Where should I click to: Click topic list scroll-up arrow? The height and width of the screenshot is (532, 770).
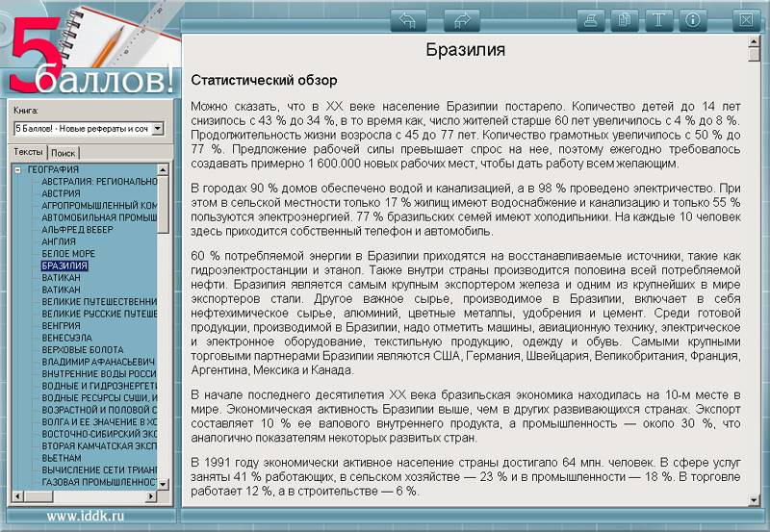163,170
